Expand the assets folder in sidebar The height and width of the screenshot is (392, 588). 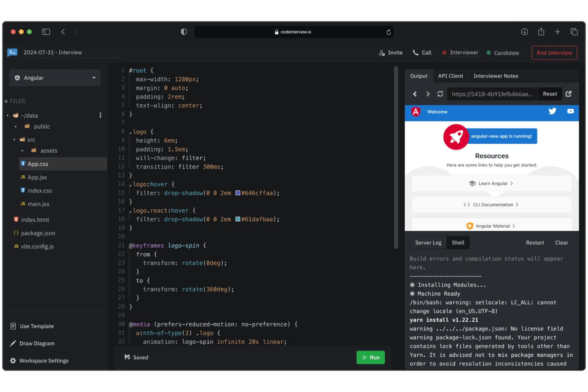coord(22,150)
